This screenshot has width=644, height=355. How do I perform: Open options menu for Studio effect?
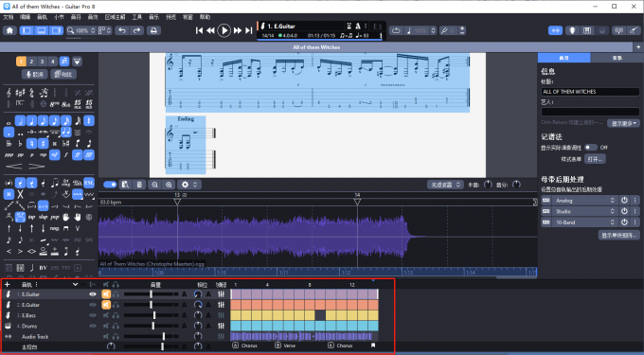635,211
